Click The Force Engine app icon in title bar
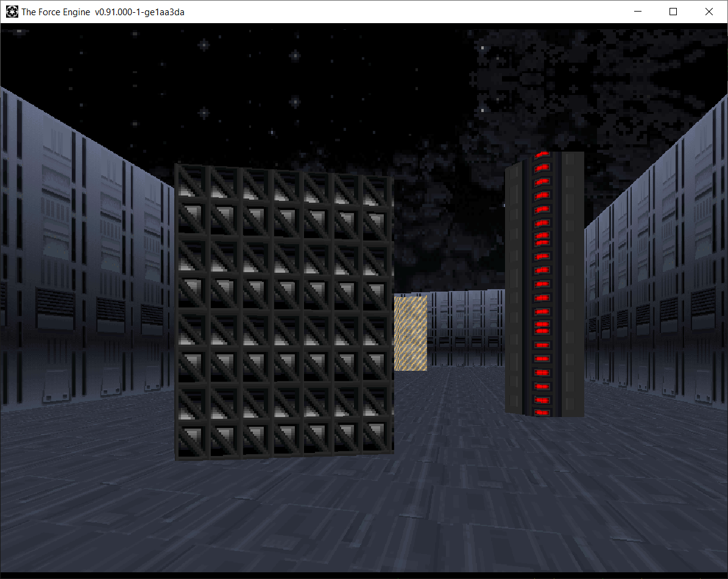Image resolution: width=728 pixels, height=579 pixels. point(12,12)
